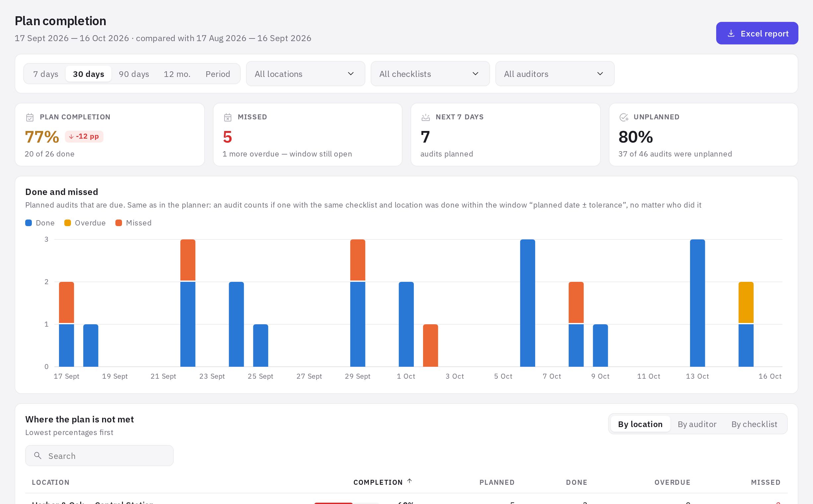The image size is (813, 504).
Task: Click the "13 Oct" axis label
Action: click(x=697, y=376)
